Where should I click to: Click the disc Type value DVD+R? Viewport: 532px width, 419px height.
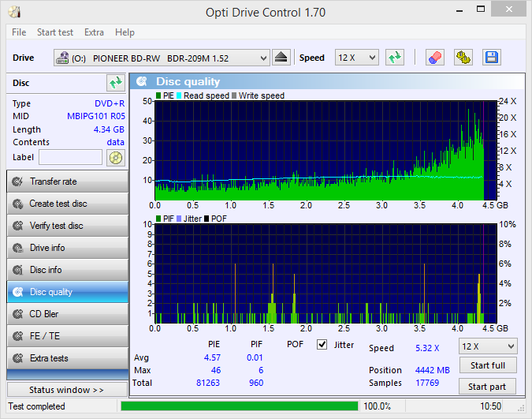110,103
